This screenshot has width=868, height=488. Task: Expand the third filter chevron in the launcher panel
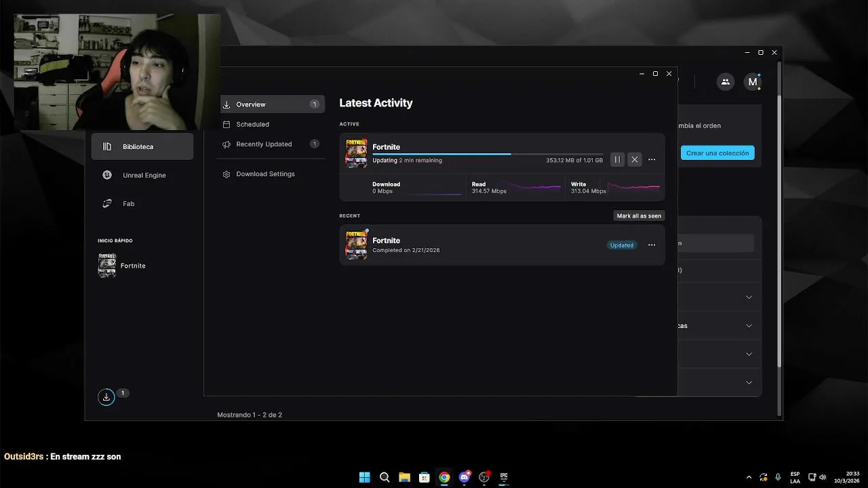[x=749, y=354]
